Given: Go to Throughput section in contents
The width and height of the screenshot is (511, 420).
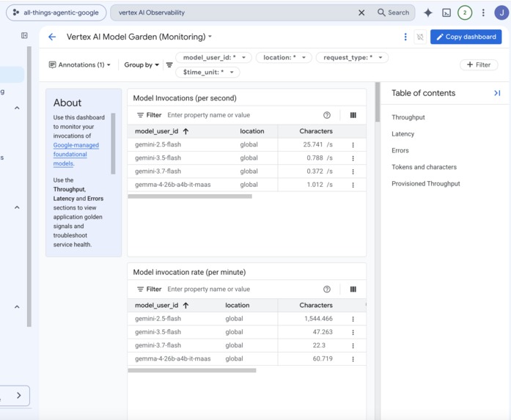Looking at the screenshot, I should [408, 117].
